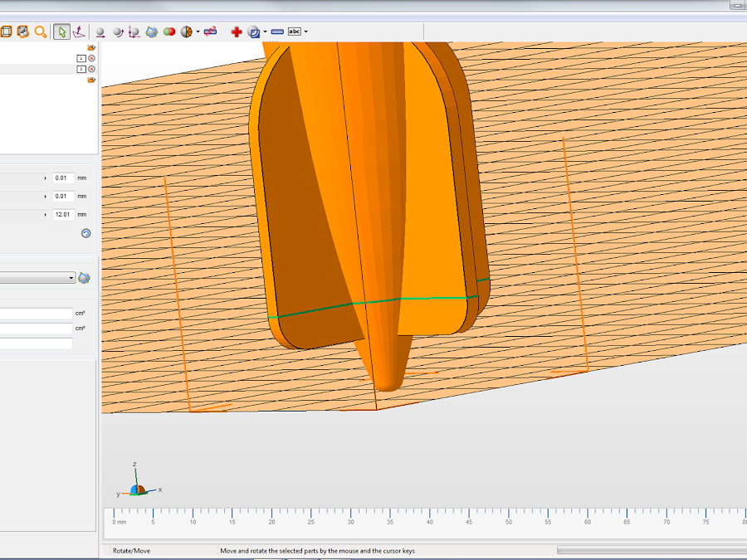The width and height of the screenshot is (747, 560).
Task: Click the empty field below the cm² field
Action: (x=37, y=343)
